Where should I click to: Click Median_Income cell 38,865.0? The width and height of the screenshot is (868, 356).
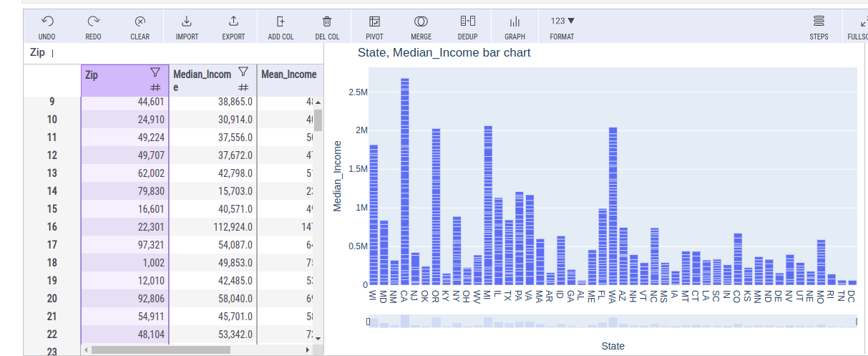pos(213,102)
